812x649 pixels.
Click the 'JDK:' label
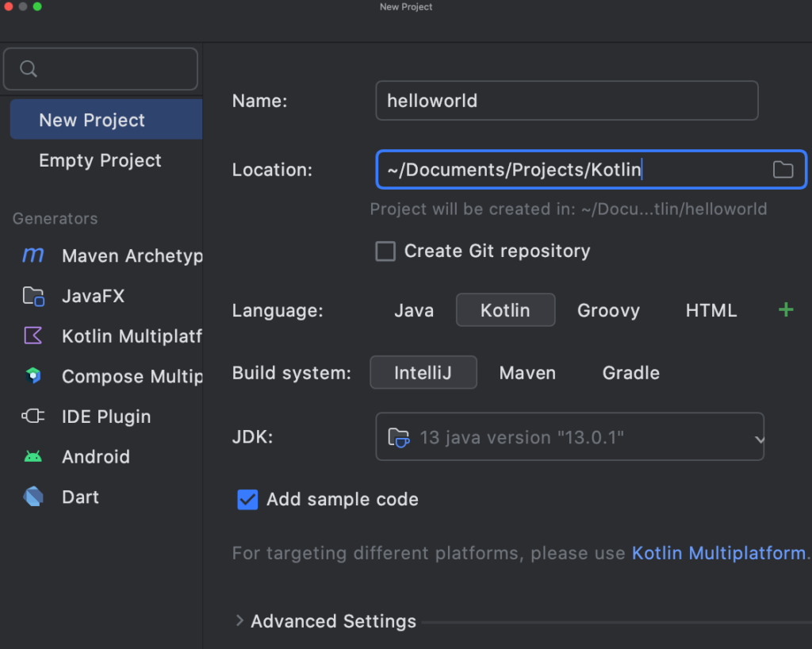pos(252,436)
